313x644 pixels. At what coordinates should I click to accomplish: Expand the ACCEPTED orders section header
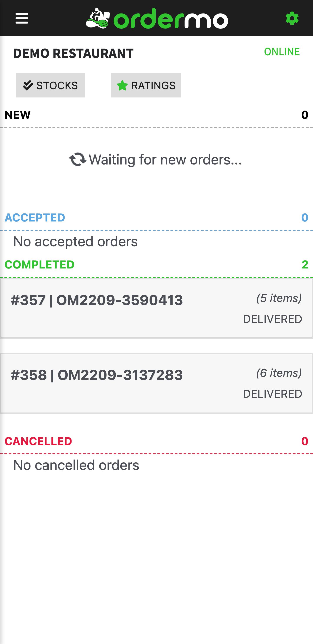[156, 218]
